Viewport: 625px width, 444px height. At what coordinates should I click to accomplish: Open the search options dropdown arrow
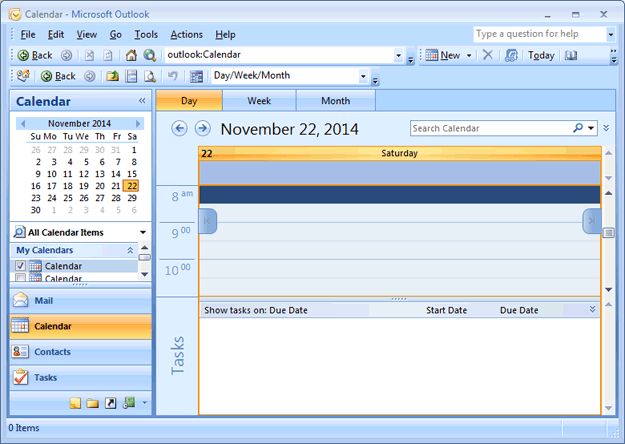(591, 128)
